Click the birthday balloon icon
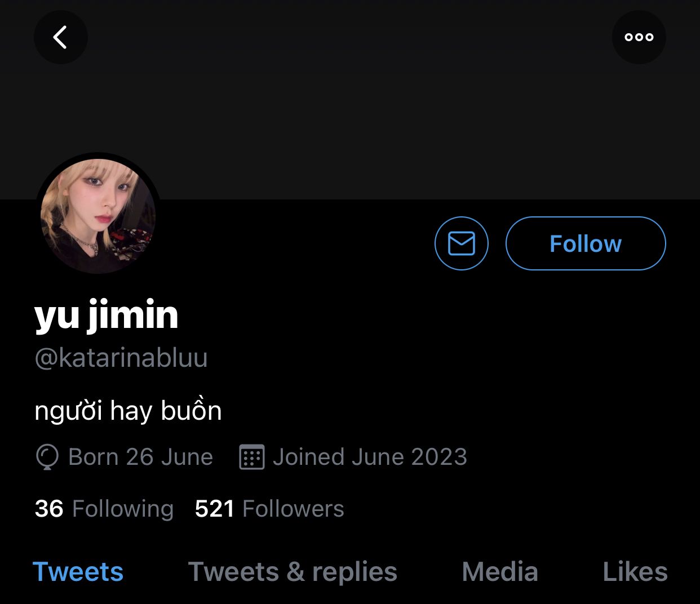The width and height of the screenshot is (700, 604). tap(47, 457)
